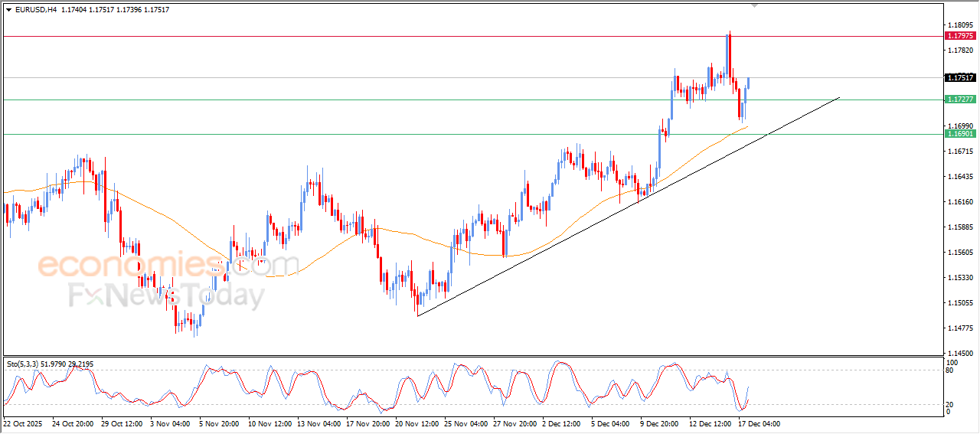Select the green 1.16901 price tag
The image size is (980, 434).
(x=960, y=134)
